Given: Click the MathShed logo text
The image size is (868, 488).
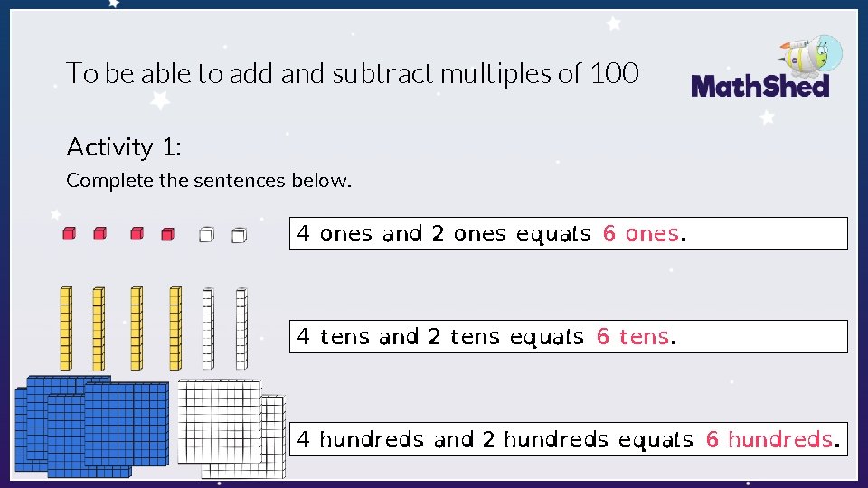Looking at the screenshot, I should point(760,87).
